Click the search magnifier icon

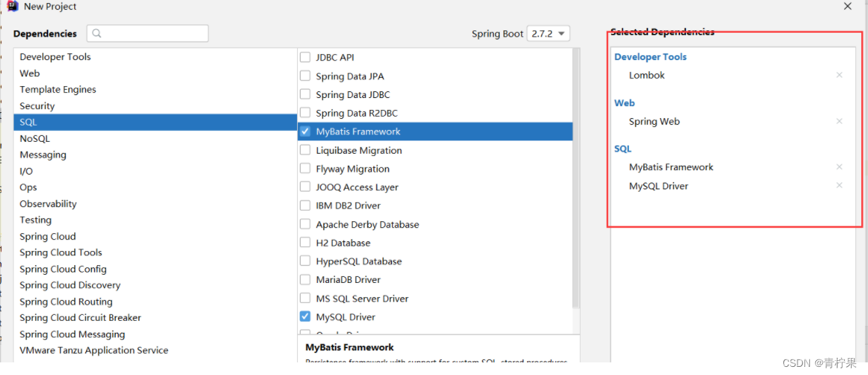click(x=97, y=33)
